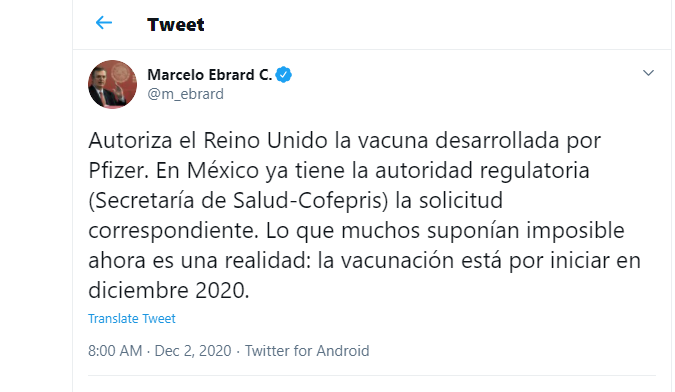675x392 pixels.
Task: Click the text Salud-Cofepris in the tweet
Action: click(x=307, y=201)
